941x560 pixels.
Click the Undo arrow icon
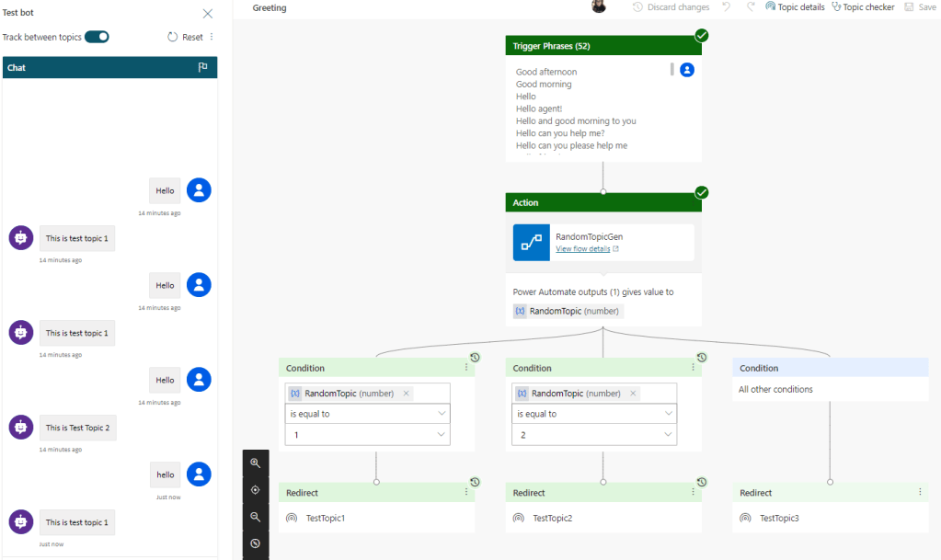[726, 7]
